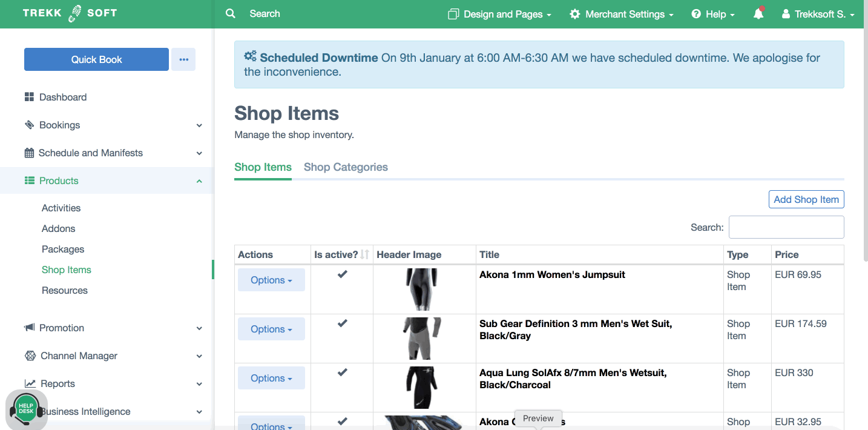Screen dimensions: 868x430
Task: Click title Sub Gear Definition 3 mm Men's Wet Suit
Action: (576, 329)
